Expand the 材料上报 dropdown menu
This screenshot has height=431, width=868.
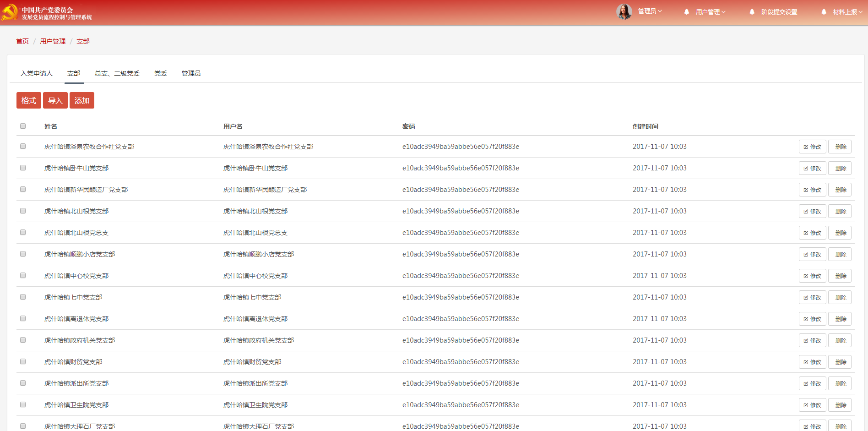click(847, 12)
